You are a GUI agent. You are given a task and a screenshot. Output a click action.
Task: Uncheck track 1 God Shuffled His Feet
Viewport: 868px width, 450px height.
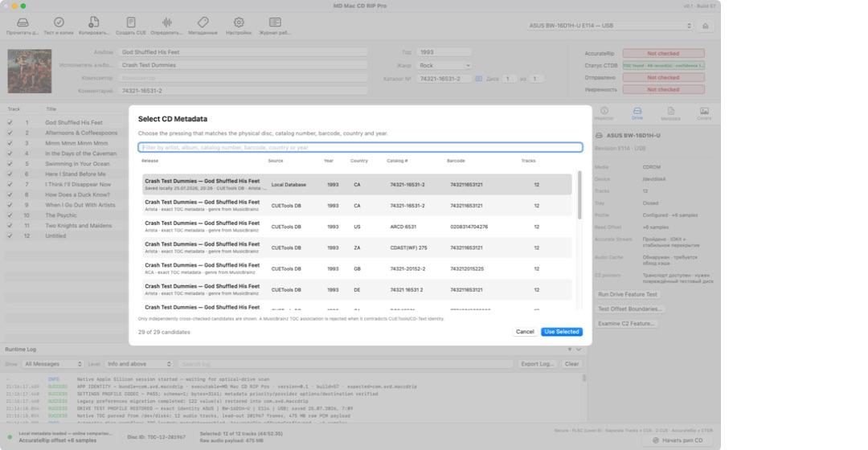point(10,122)
